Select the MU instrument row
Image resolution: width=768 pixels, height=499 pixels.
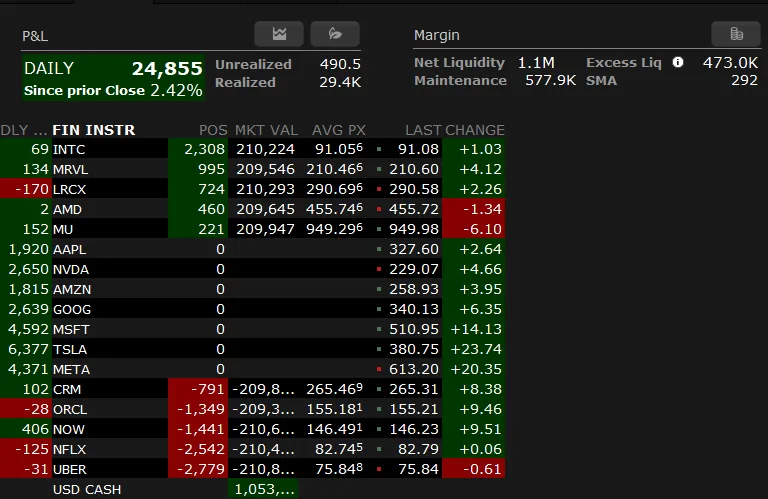252,229
